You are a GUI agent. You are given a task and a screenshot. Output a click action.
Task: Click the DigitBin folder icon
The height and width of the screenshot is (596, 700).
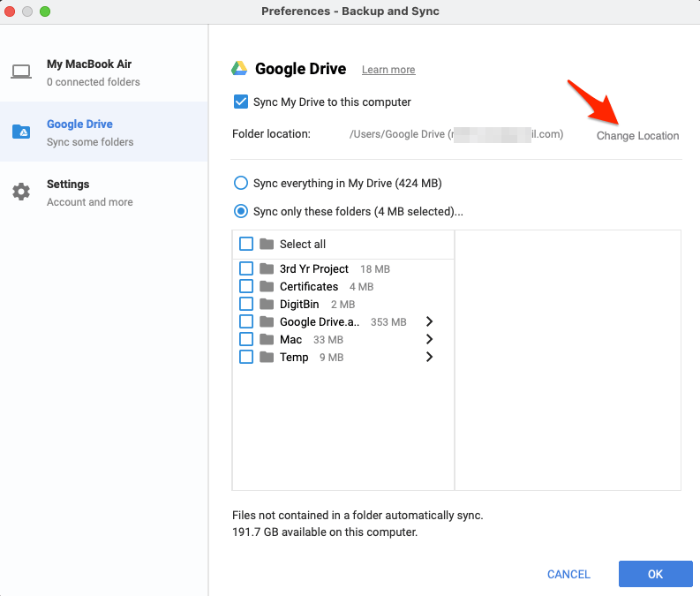click(x=267, y=304)
